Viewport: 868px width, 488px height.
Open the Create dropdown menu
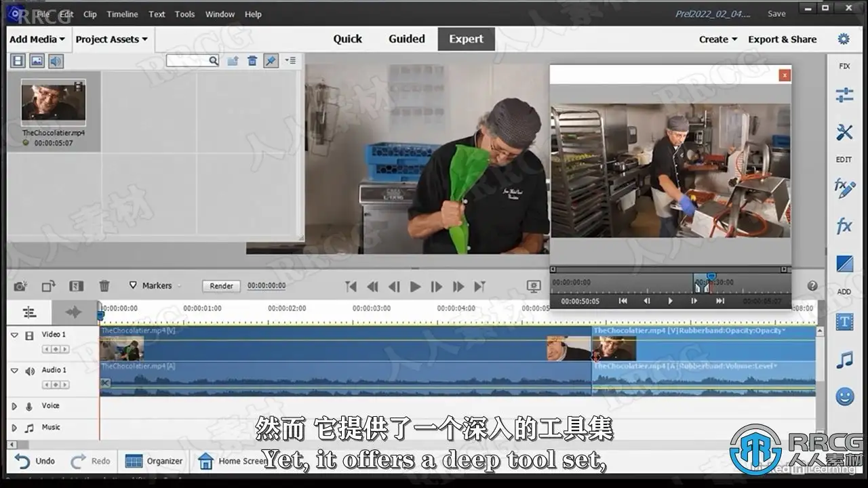tap(718, 39)
